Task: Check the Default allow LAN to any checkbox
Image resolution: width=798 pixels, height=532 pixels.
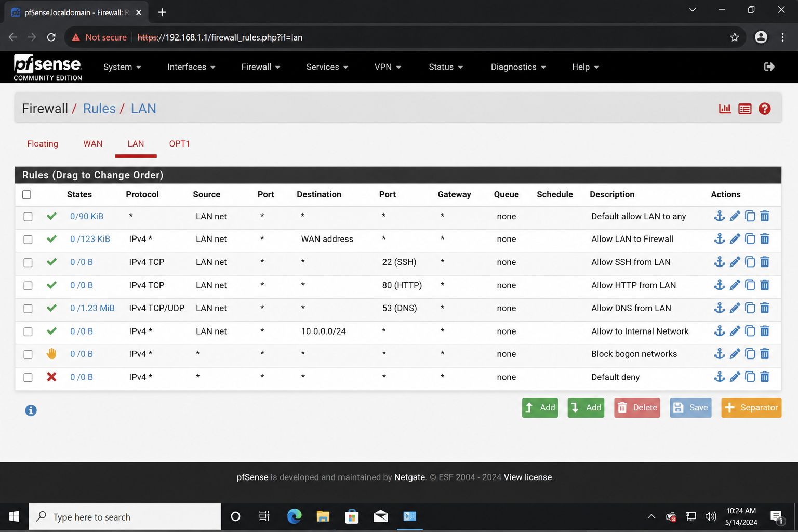Action: [x=28, y=217]
